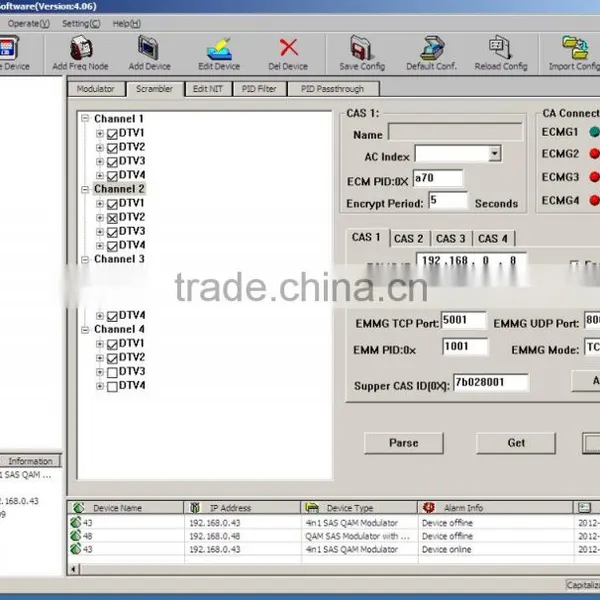Toggle DTV3 checkbox under Channel 1
Screen dimensions: 600x600
[x=112, y=162]
